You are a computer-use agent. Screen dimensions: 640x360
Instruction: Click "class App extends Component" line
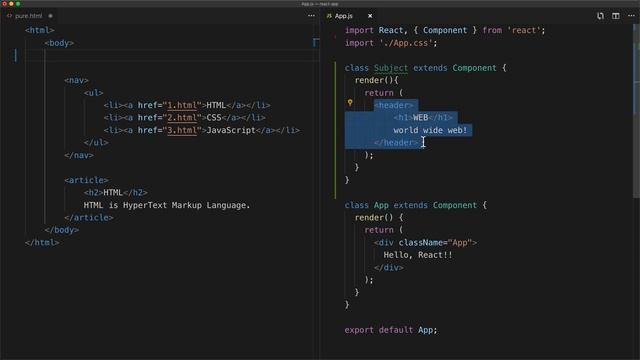point(416,205)
